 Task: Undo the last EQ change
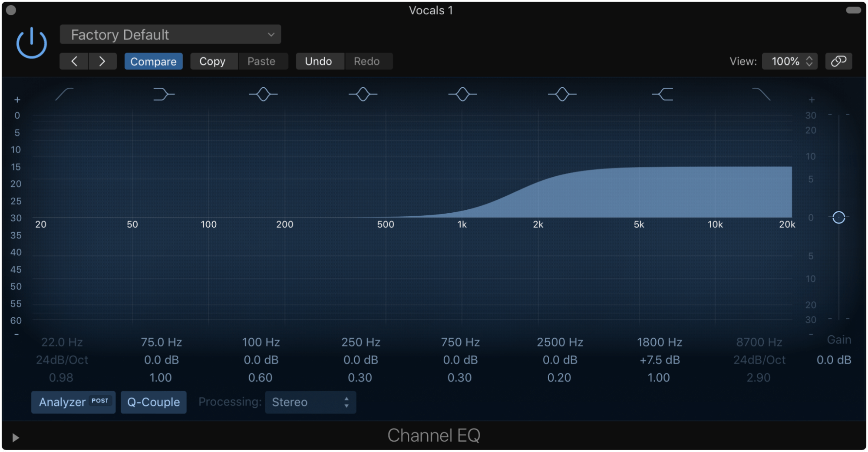[320, 61]
